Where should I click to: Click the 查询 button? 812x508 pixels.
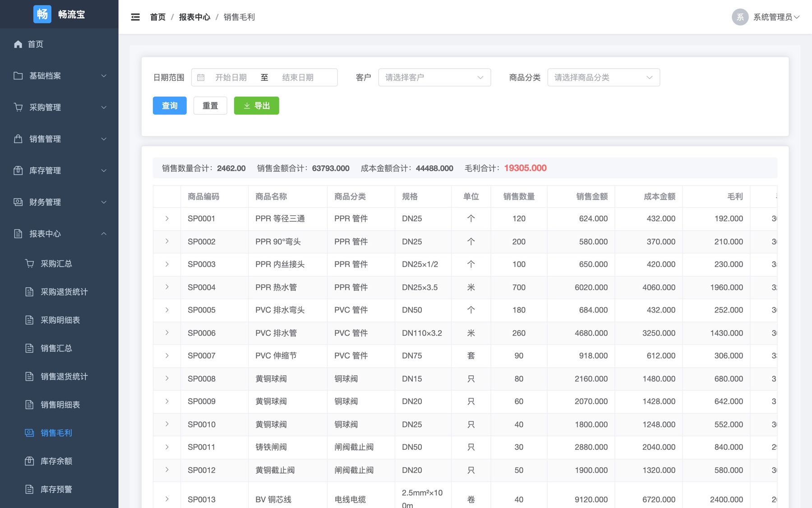pos(170,106)
